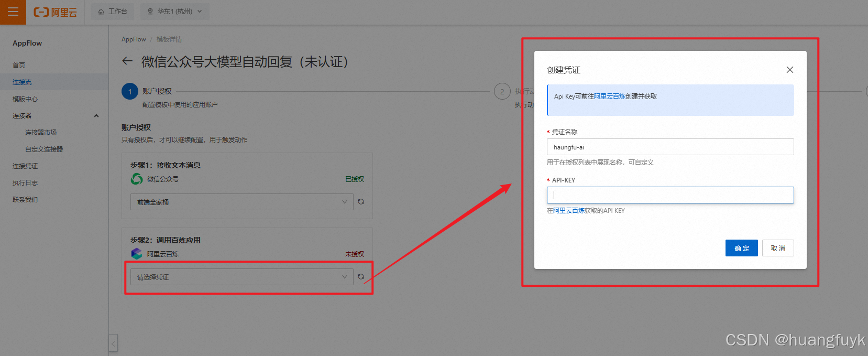Open 连接凭证 in the sidebar

(x=25, y=166)
